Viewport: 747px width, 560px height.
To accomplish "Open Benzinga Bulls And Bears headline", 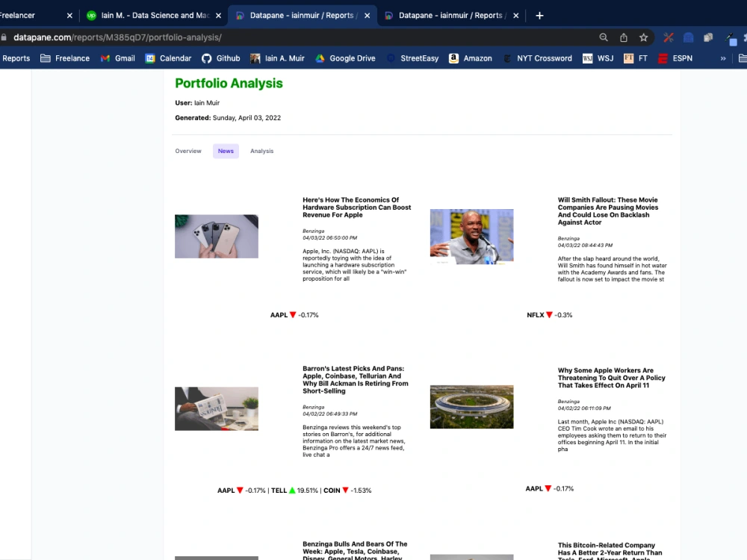I will pos(355,551).
